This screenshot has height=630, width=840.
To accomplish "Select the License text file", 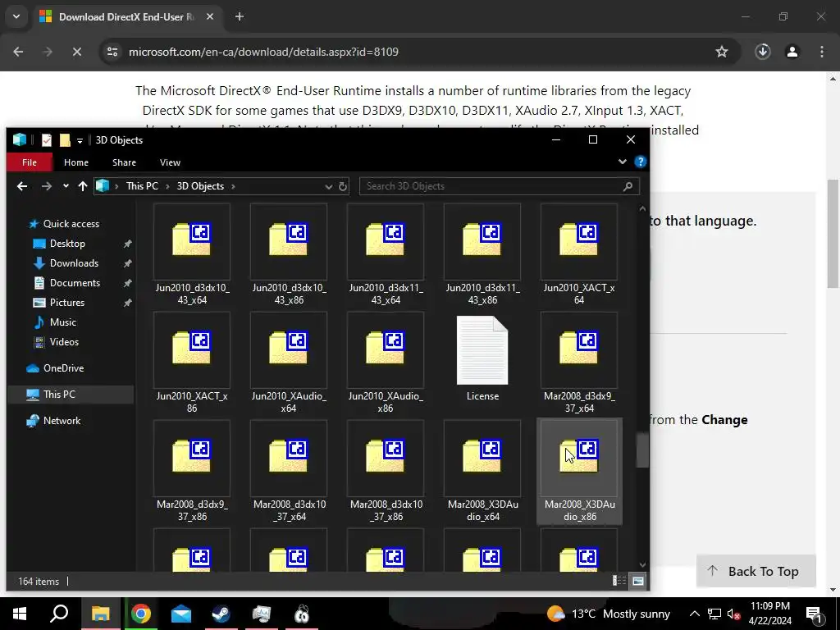I will (482, 358).
